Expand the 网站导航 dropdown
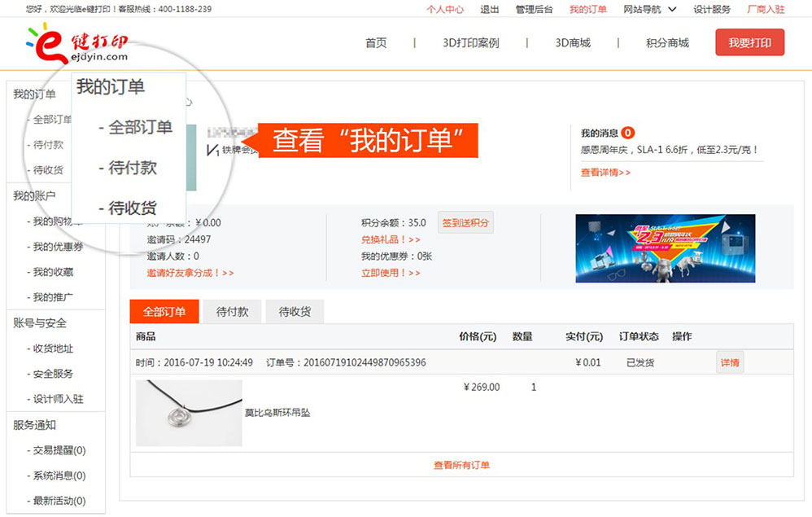Viewport: 812px width, 517px height. pyautogui.click(x=649, y=9)
